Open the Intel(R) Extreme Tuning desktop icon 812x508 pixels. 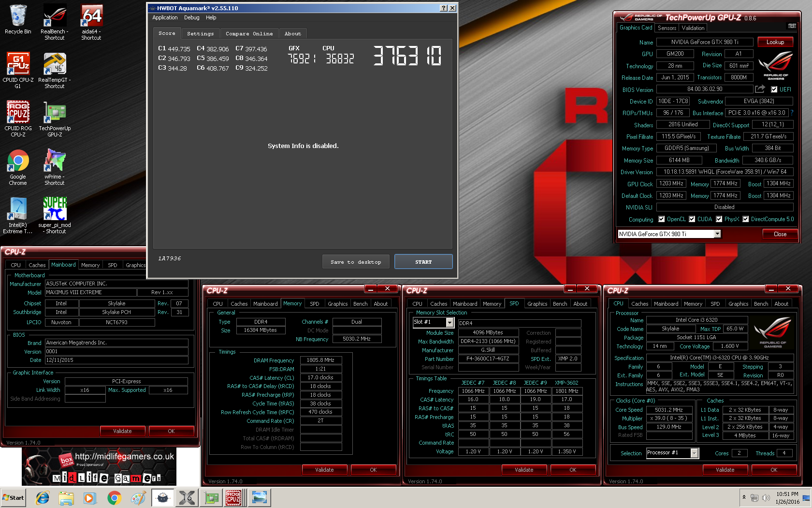18,215
